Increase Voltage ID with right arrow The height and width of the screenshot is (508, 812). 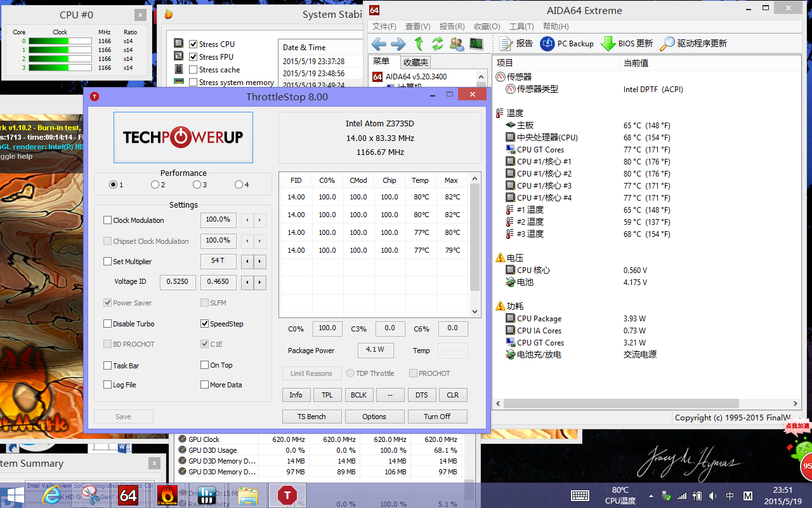pos(259,283)
